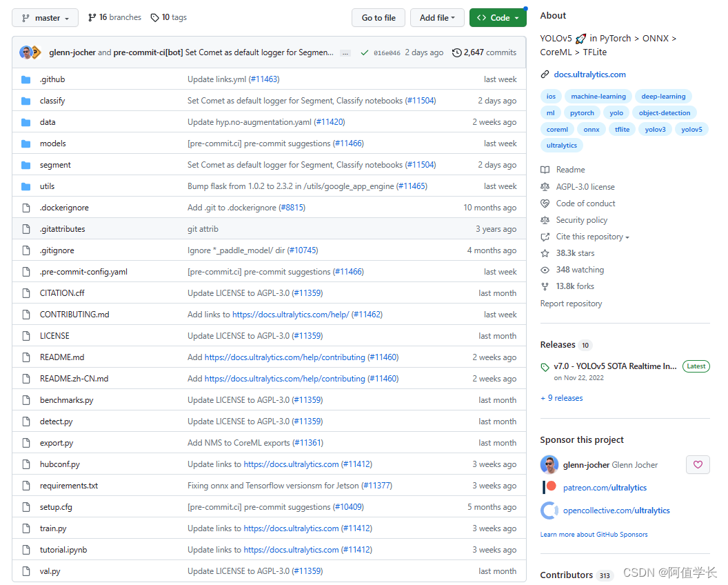Click the glenn-jocher avatar in commit bar
This screenshot has width=728, height=585.
tap(26, 52)
